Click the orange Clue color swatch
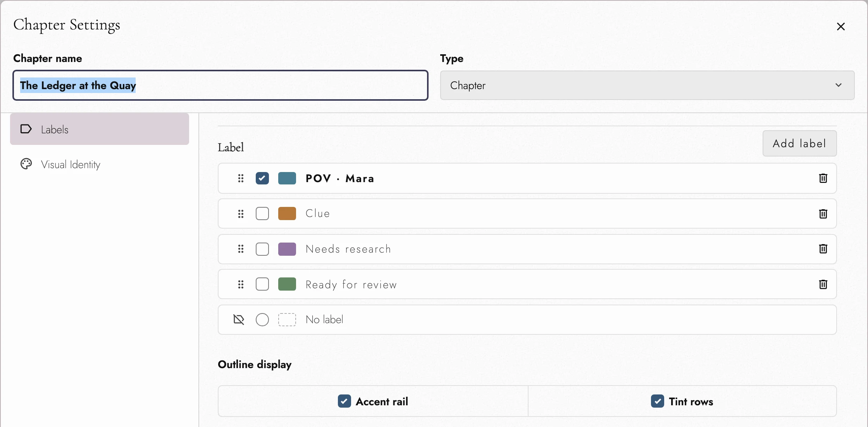 287,213
